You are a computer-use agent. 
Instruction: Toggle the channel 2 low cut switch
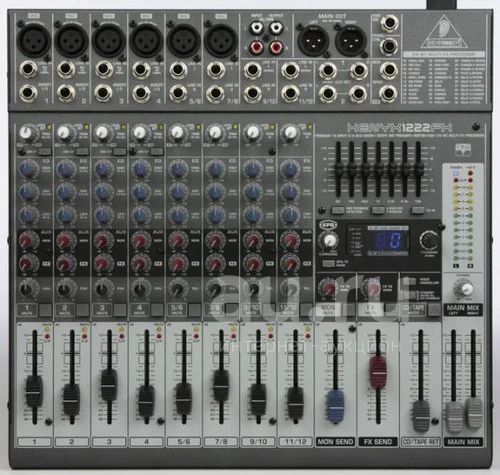point(82,152)
